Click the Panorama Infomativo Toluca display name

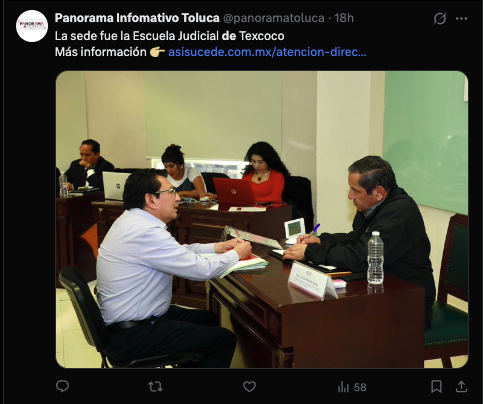pyautogui.click(x=137, y=18)
